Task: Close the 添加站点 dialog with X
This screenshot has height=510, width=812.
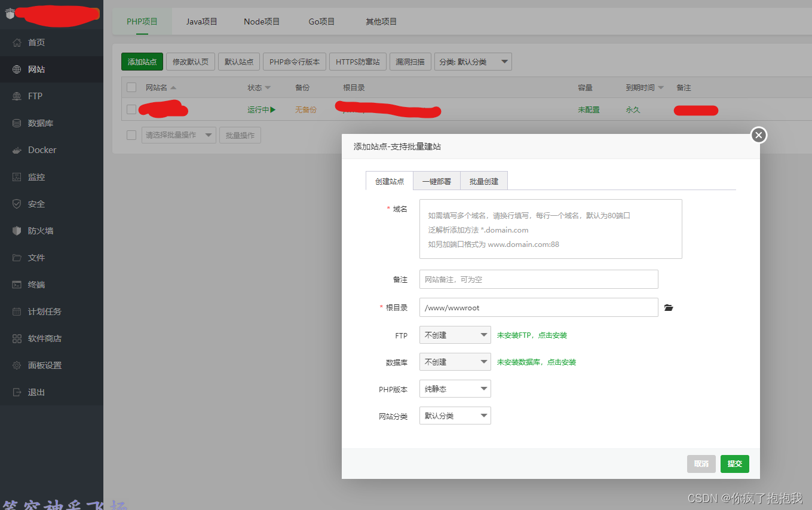Action: point(759,135)
